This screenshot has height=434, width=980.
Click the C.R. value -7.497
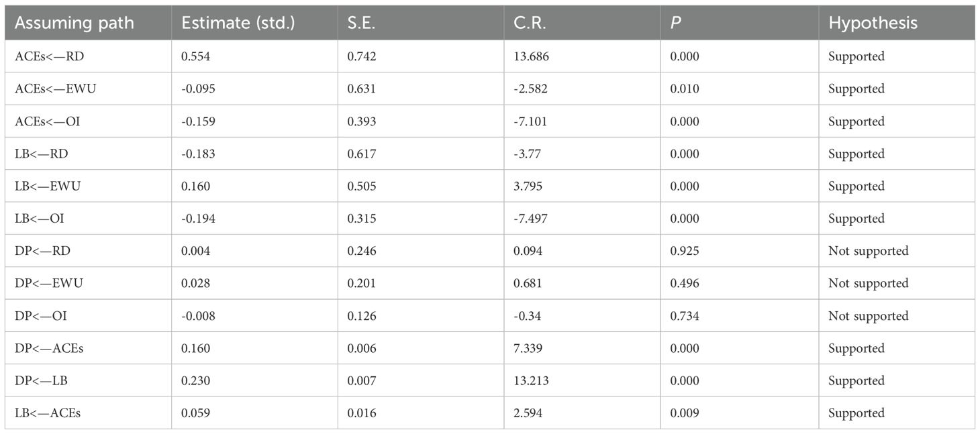coord(530,219)
